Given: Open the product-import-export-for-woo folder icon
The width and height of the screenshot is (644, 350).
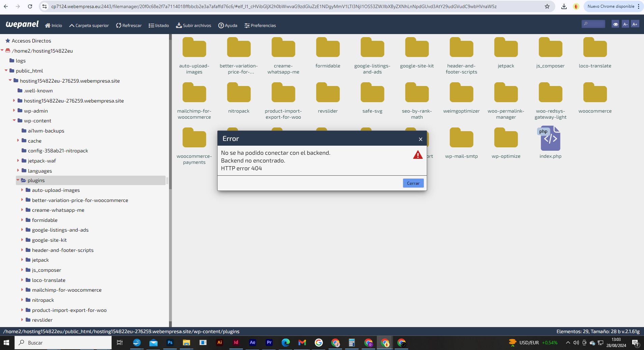Looking at the screenshot, I should pyautogui.click(x=283, y=92).
